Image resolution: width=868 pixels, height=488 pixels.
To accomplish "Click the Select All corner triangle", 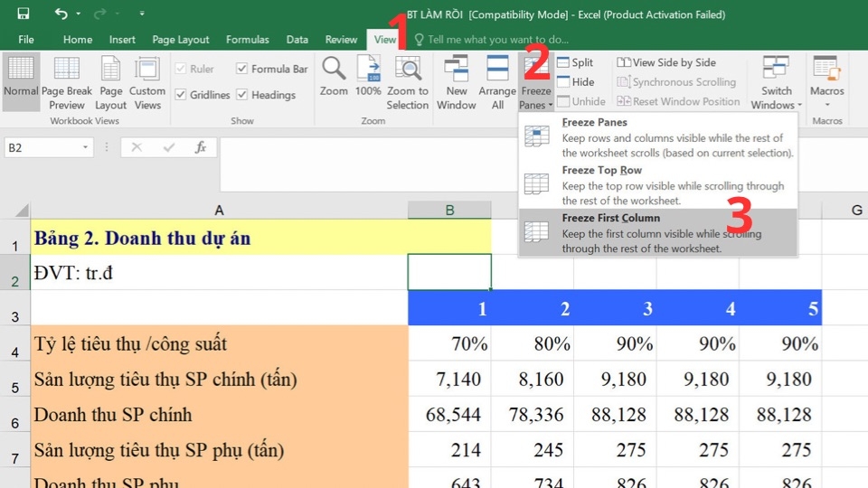I will [21, 211].
